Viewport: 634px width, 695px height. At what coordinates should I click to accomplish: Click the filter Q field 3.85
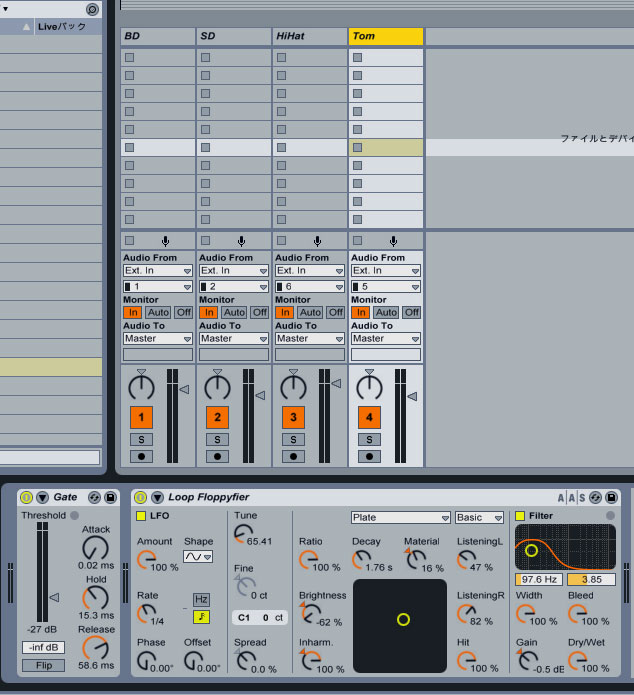[x=591, y=580]
